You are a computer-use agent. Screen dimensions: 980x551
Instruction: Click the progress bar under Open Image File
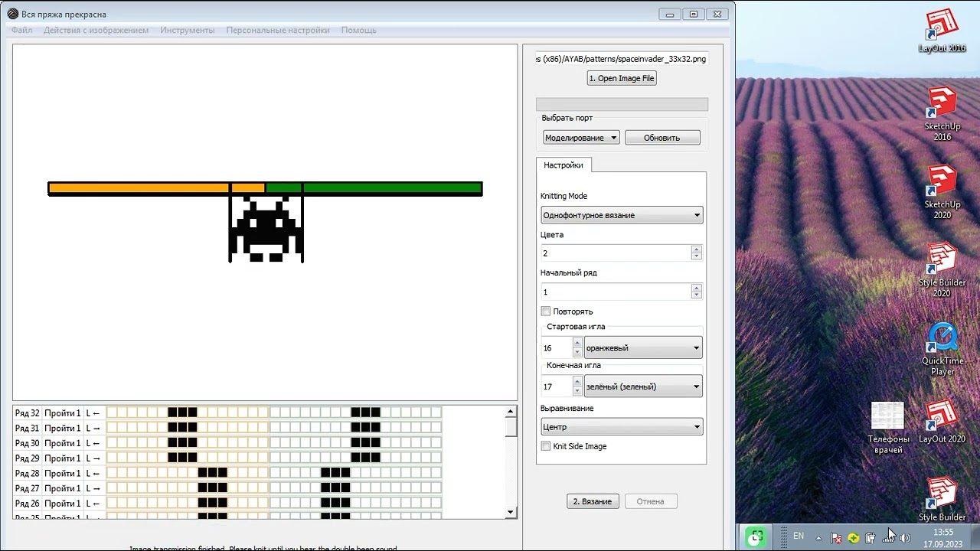(622, 104)
